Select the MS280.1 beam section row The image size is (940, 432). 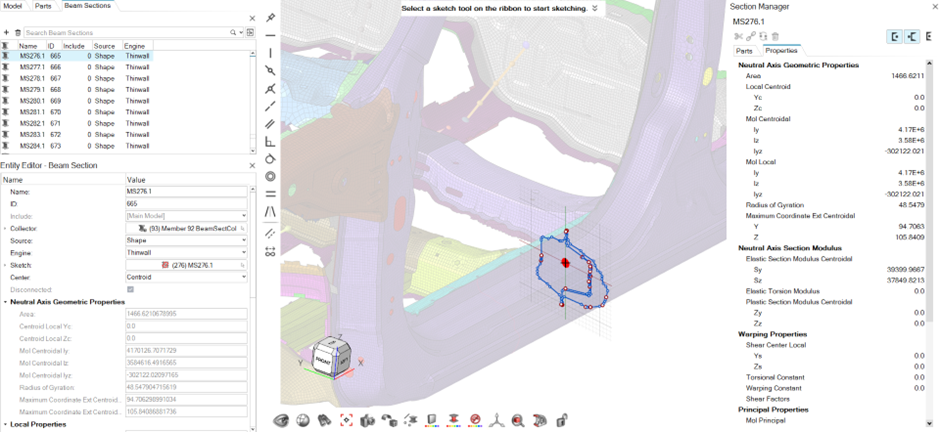76,101
